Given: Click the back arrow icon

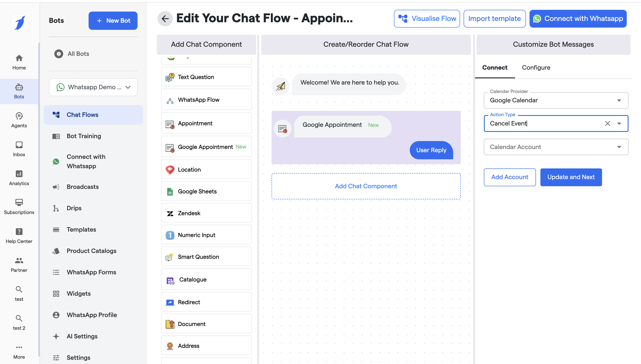Looking at the screenshot, I should 165,18.
